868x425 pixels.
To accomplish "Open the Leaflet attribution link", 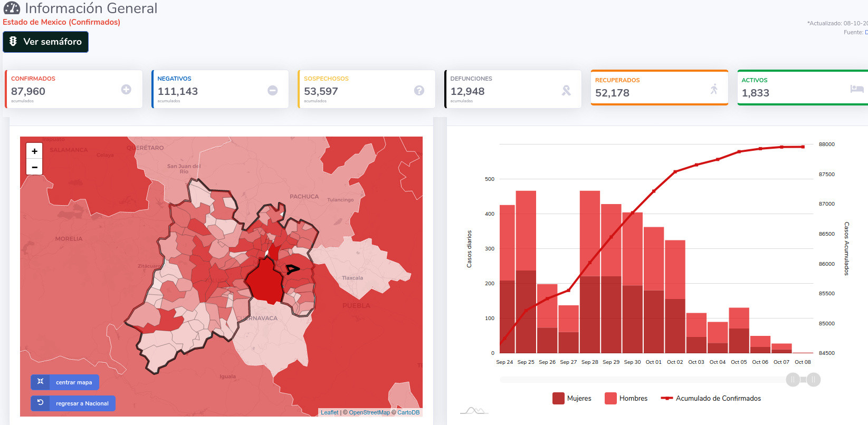I will click(330, 412).
